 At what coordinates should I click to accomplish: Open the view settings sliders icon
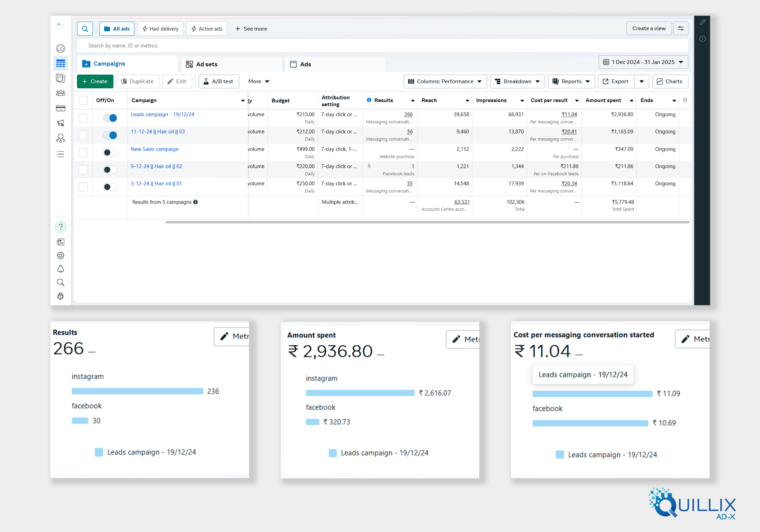click(x=680, y=28)
